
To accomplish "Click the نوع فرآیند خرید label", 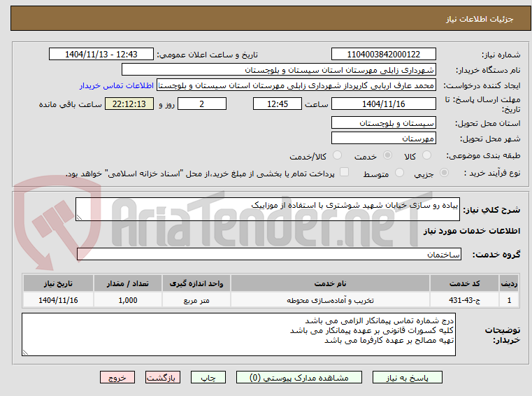I will tap(492, 174).
